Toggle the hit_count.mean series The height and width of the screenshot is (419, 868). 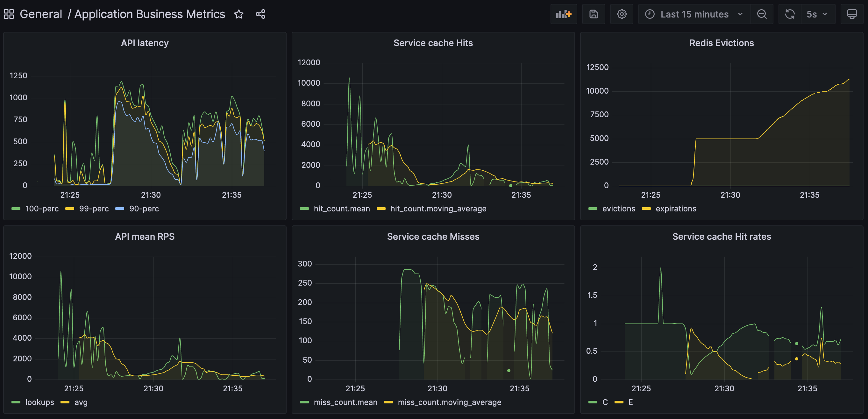pos(342,209)
